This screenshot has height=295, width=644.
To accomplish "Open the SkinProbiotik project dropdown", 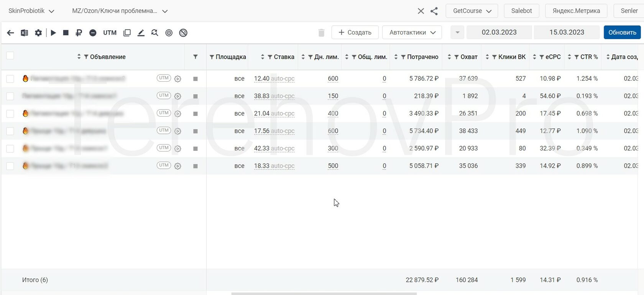I will [x=31, y=11].
